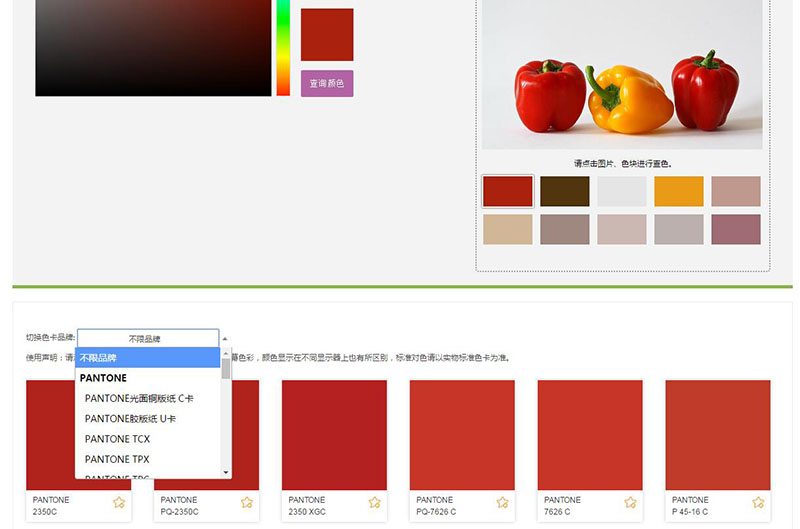800x529 pixels.
Task: Click the vertical hue slider bar
Action: tap(283, 48)
